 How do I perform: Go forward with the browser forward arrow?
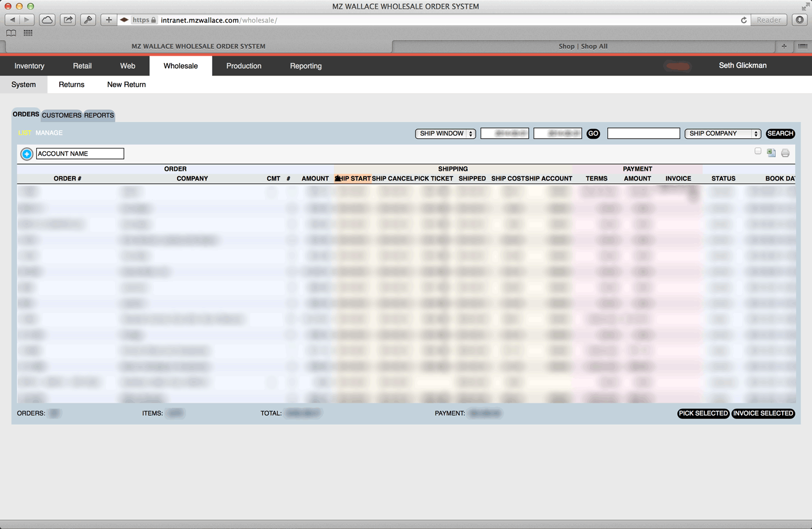[x=27, y=20]
